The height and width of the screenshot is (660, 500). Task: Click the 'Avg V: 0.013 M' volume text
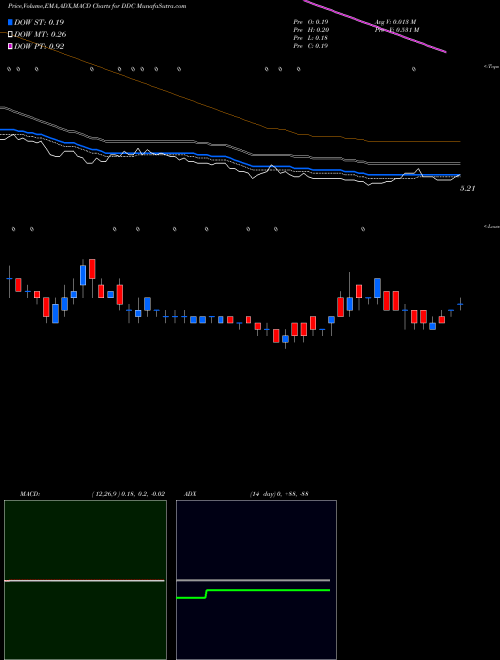396,21
